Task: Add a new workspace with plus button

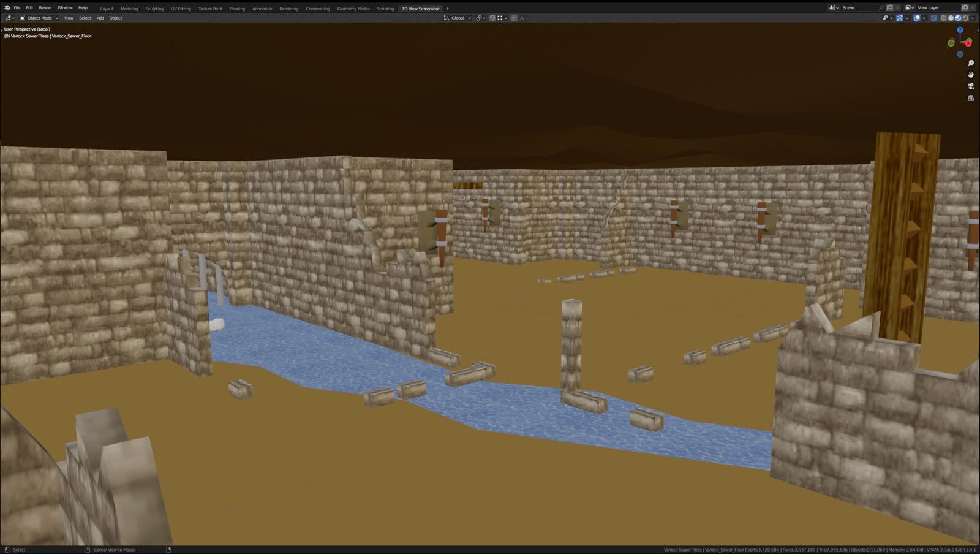Action: click(x=447, y=9)
